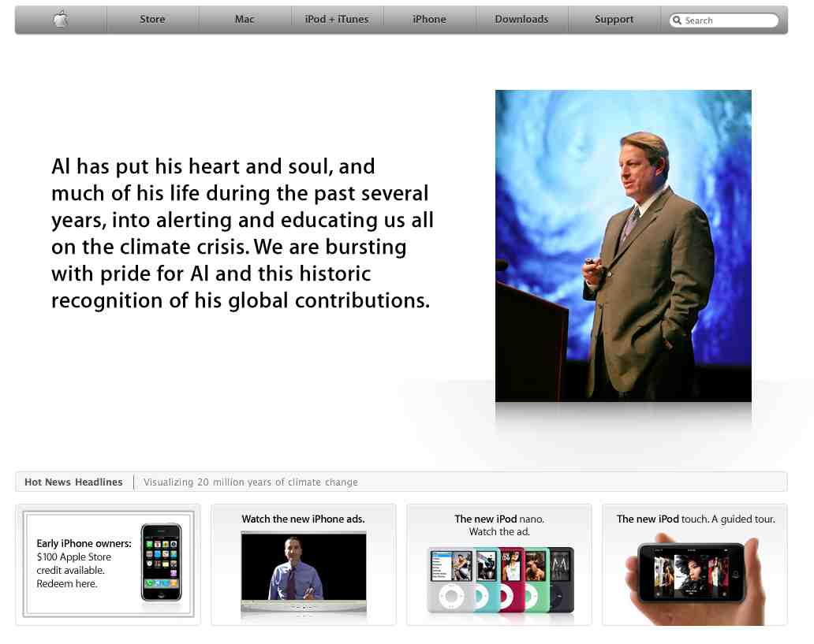
Task: Open 'The new iPod nano. Watch the ad.'
Action: pyautogui.click(x=498, y=525)
